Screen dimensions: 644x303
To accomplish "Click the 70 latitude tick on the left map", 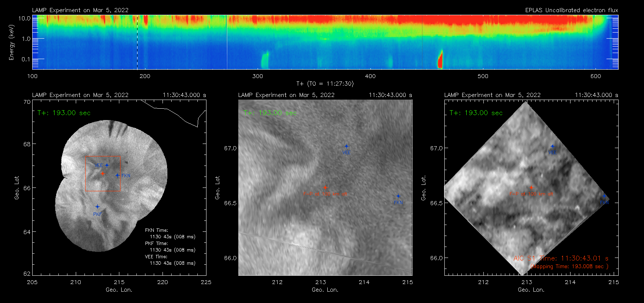I will 27,102.
